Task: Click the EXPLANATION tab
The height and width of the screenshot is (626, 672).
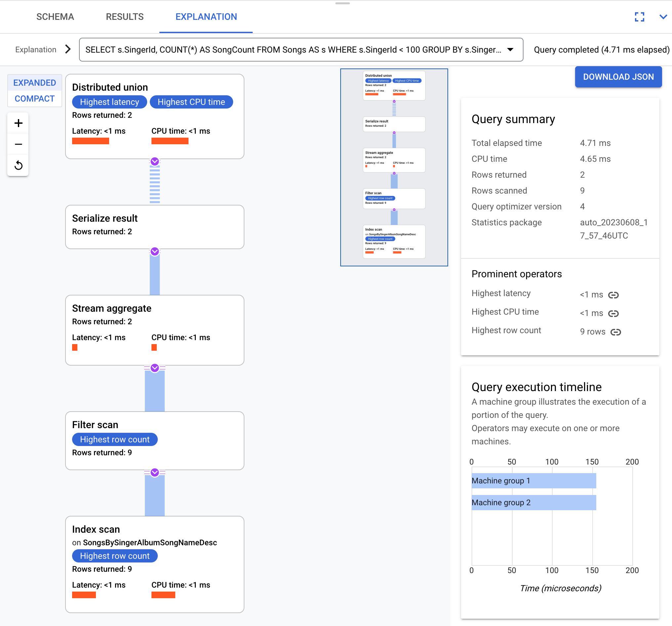Action: coord(206,16)
